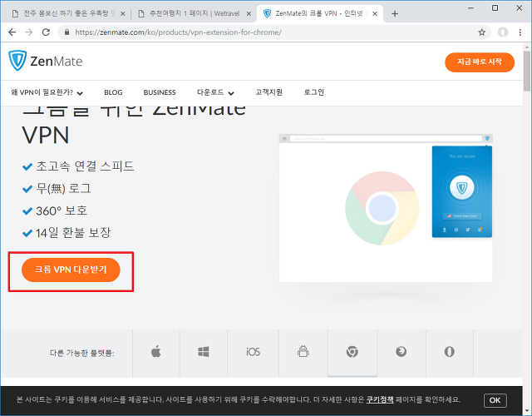Expand the 다운로드 dropdown menu
The image size is (532, 416).
click(x=215, y=92)
